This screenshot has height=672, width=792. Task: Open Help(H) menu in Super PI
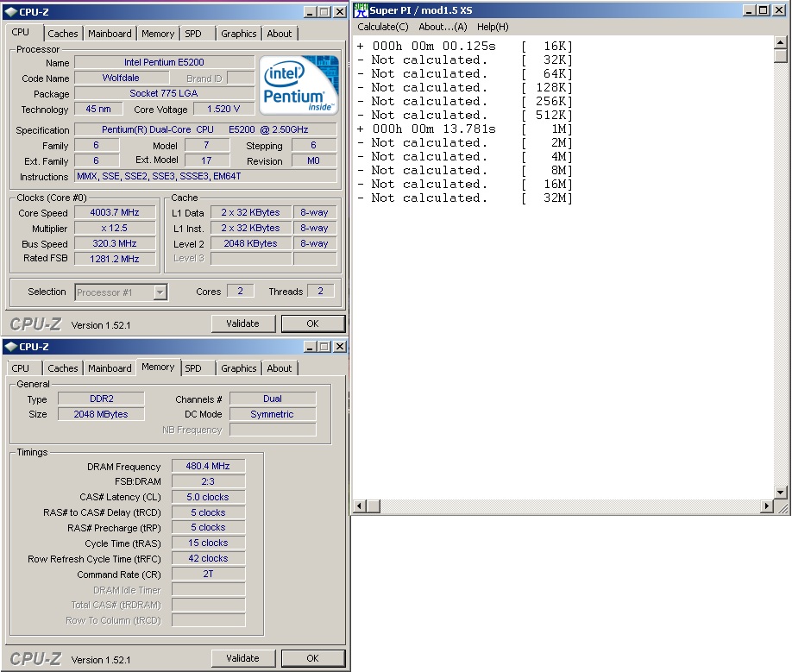point(493,27)
